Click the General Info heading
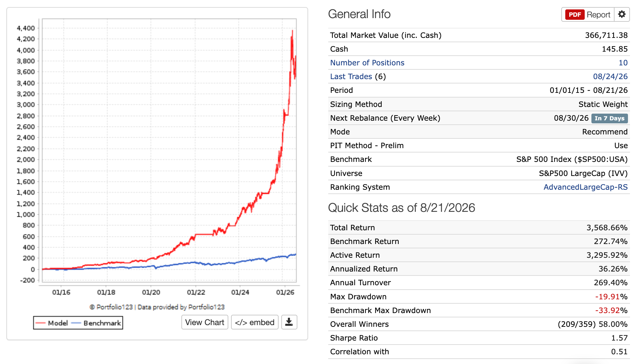 pyautogui.click(x=359, y=14)
